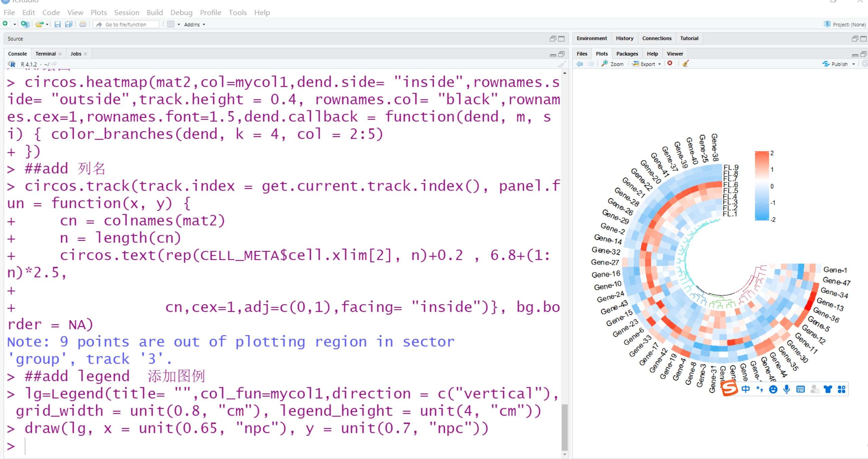This screenshot has height=459, width=868.
Task: Remove the current plot with the red X
Action: pos(670,63)
